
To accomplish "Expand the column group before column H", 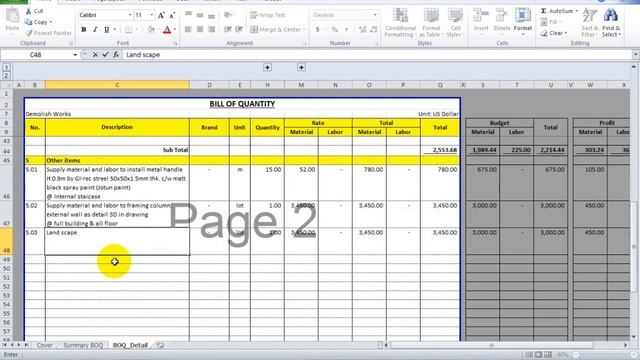I will 267,67.
